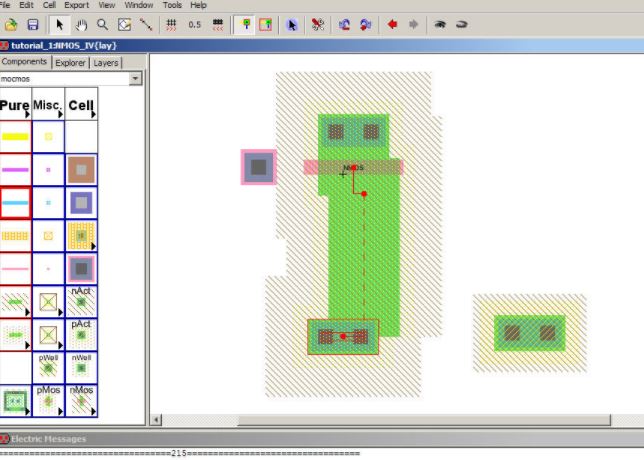Open the Tools menu

tap(174, 5)
